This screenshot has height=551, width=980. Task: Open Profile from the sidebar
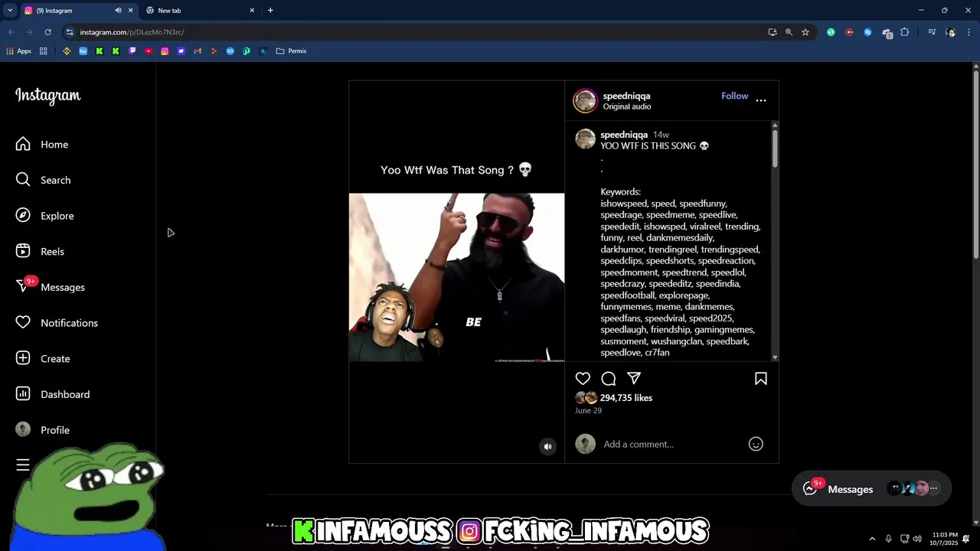44,430
